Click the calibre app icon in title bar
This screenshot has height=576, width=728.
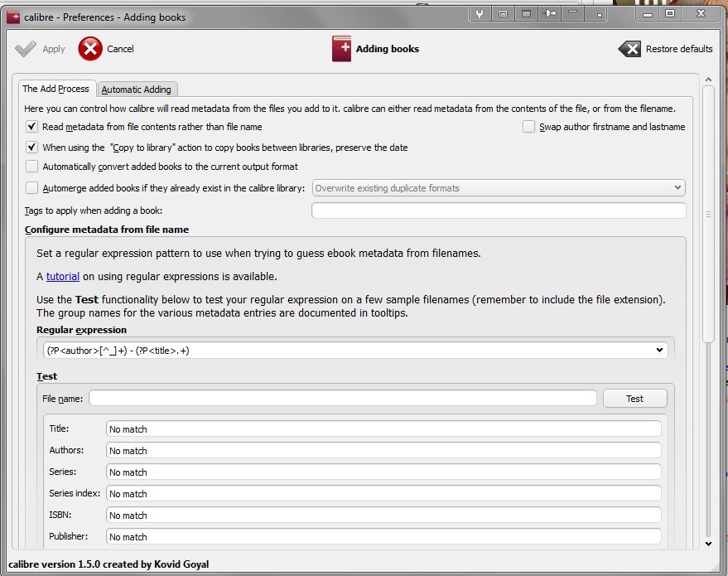point(13,17)
